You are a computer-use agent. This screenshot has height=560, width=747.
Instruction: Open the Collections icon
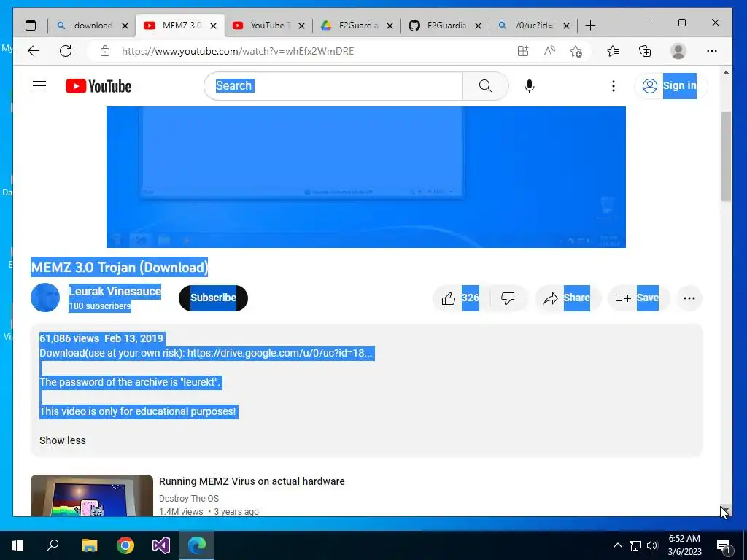click(645, 51)
